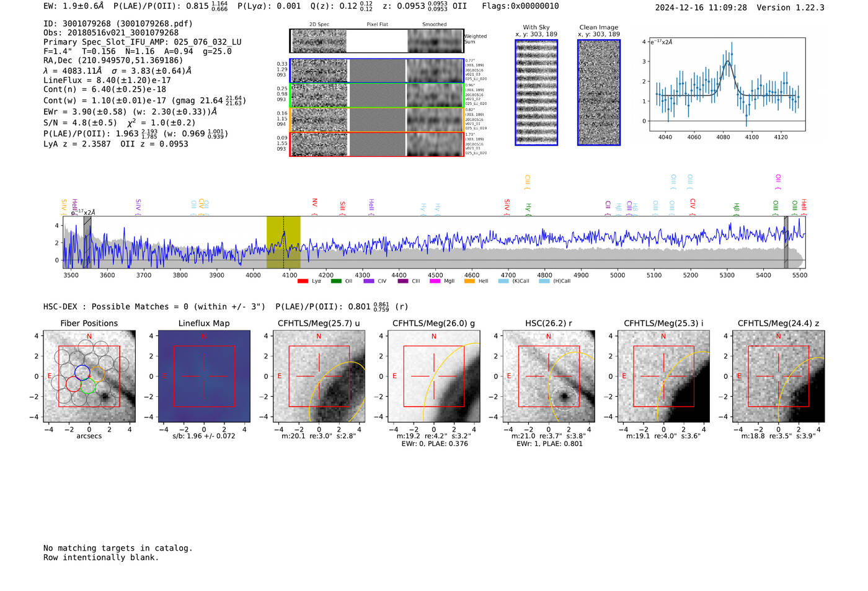This screenshot has width=868, height=591.
Task: Open the HSC(26.2) r cutout
Action: coord(549,376)
